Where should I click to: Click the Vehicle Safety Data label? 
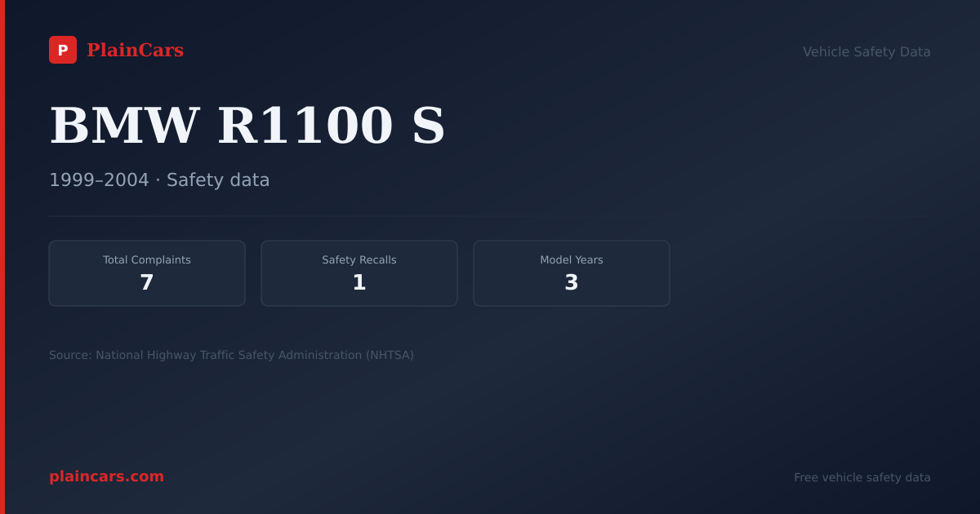click(x=866, y=52)
